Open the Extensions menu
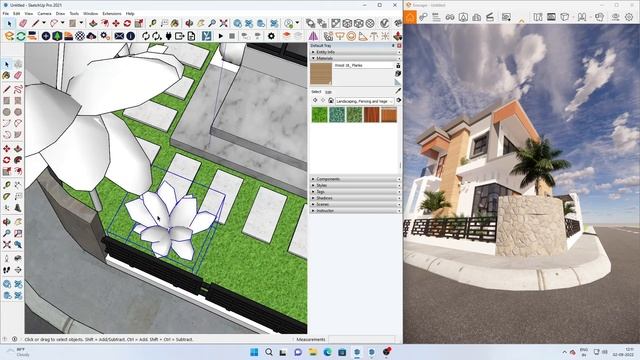Viewport: 640px width, 360px height. click(112, 13)
